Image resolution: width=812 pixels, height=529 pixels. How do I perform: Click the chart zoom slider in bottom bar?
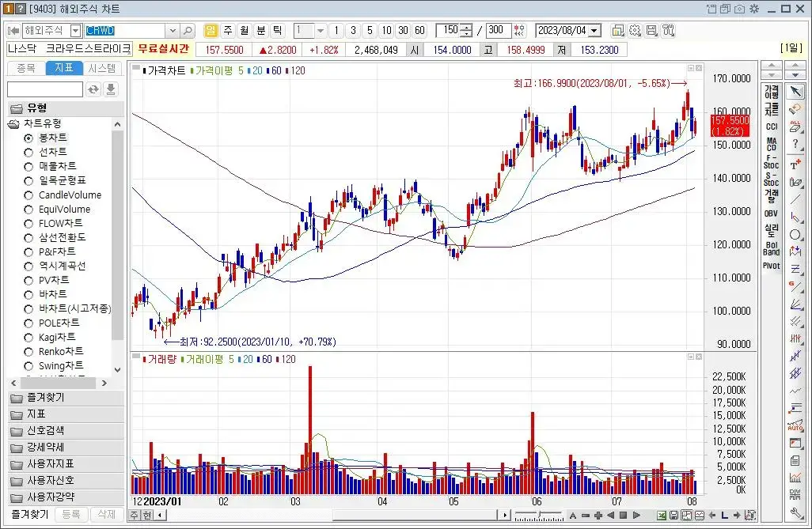pyautogui.click(x=539, y=516)
